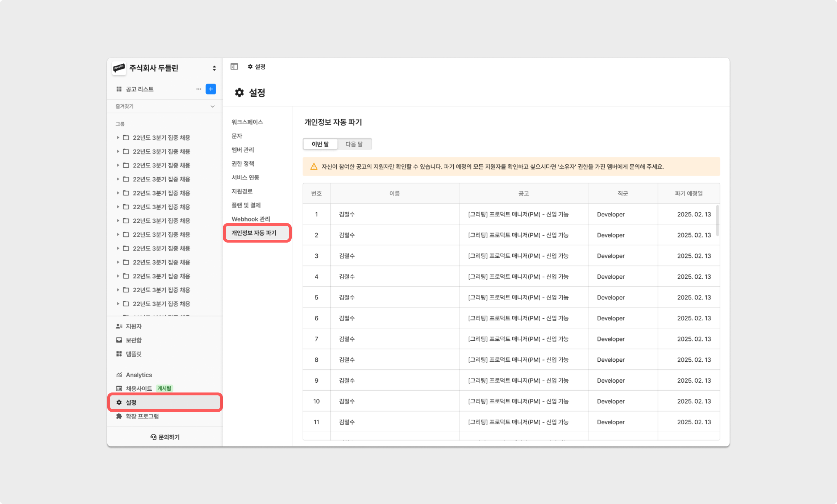Select the 이번 달 segment toggle
837x504 pixels.
click(320, 144)
